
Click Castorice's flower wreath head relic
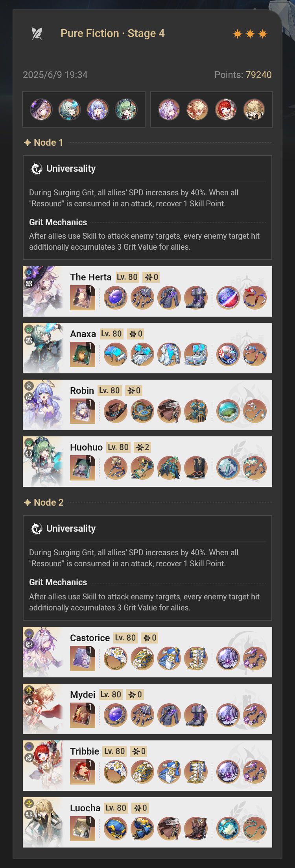point(116,658)
